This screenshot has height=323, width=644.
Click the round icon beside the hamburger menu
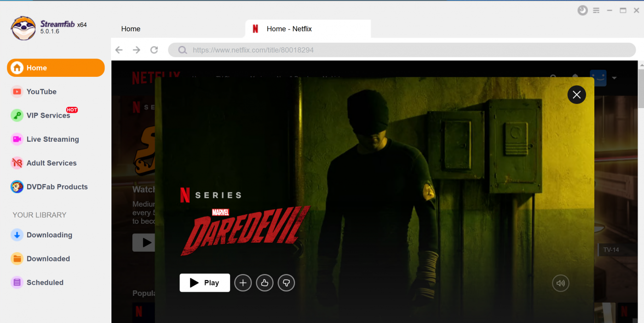coord(583,10)
